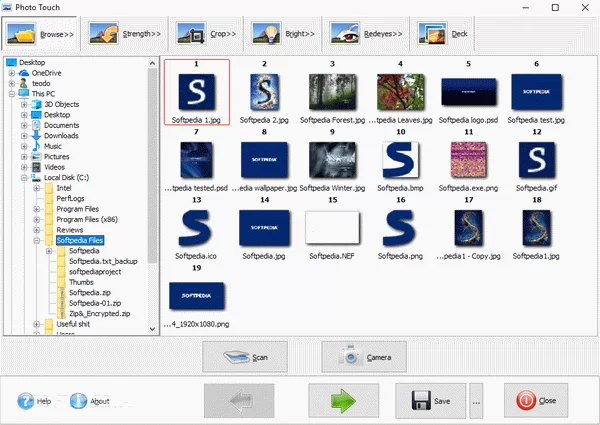
Task: Select the Softpedia 2.jpg thumbnail
Action: (264, 92)
